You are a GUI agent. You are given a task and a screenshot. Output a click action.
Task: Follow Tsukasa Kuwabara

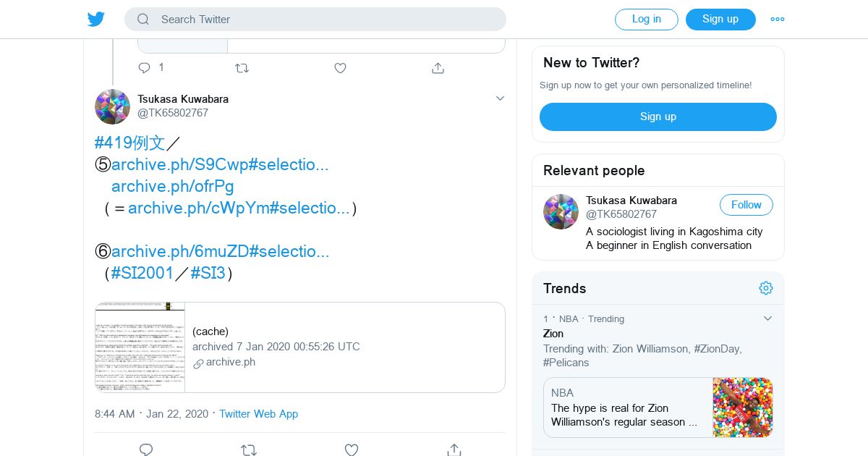(x=746, y=205)
